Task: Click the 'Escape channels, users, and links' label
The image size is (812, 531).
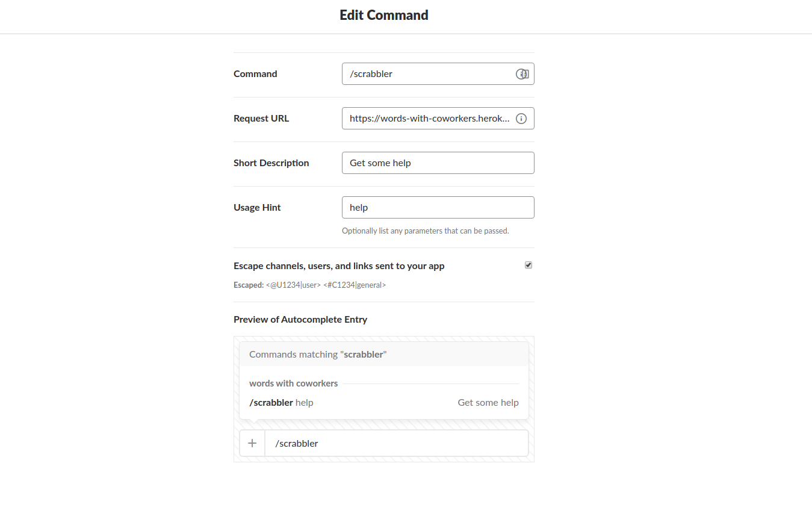Action: tap(339, 266)
